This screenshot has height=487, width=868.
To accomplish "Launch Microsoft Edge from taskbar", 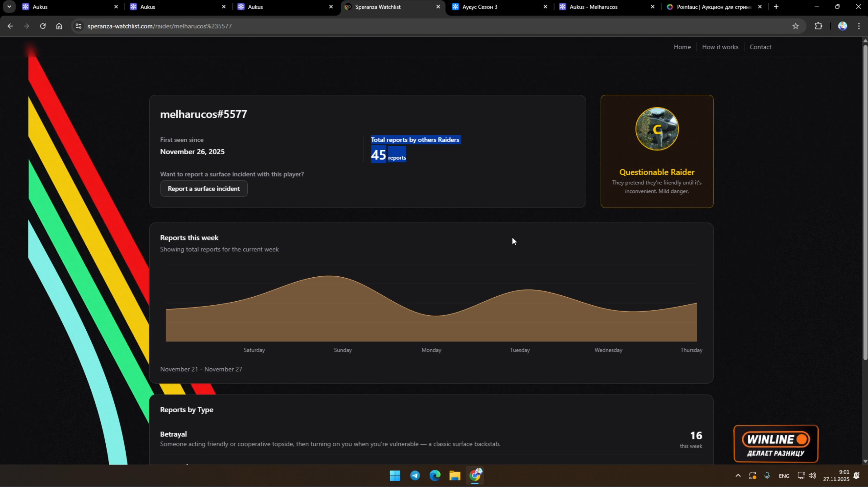I will [x=435, y=476].
